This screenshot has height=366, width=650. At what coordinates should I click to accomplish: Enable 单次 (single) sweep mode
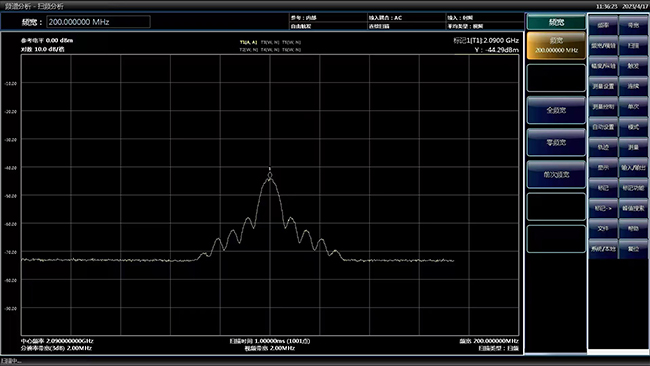pos(633,107)
